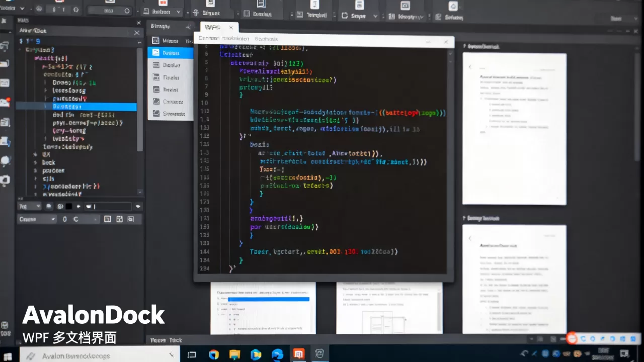Select the blue highlighted item in the dropdown list
644x362 pixels.
170,53
